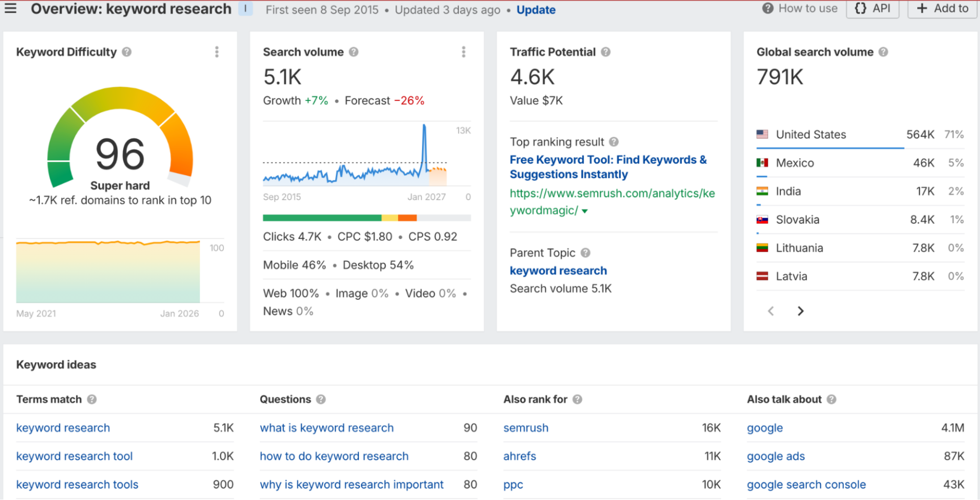
Task: Open the Search volume three-dot options menu
Action: point(464,52)
